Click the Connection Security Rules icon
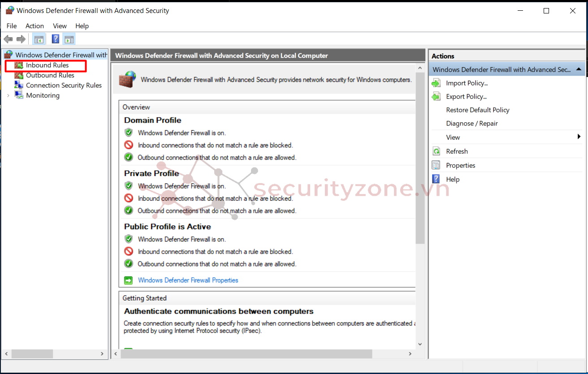 (19, 85)
